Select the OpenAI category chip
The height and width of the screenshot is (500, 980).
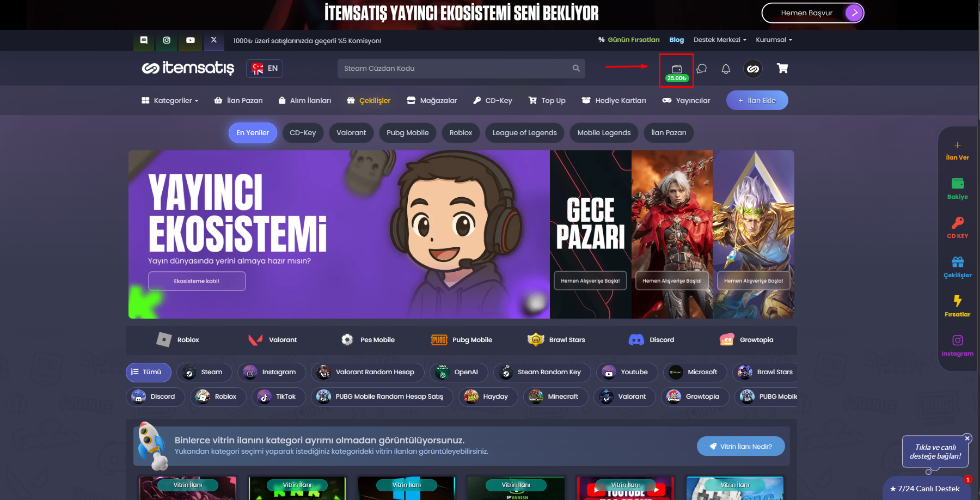click(x=458, y=372)
